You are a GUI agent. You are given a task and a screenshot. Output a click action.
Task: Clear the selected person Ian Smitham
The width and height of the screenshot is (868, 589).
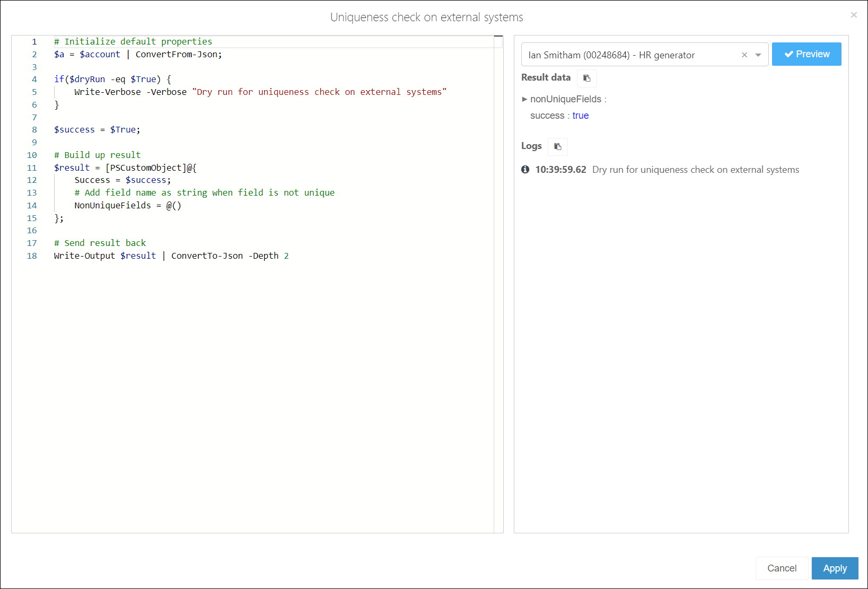click(x=744, y=55)
